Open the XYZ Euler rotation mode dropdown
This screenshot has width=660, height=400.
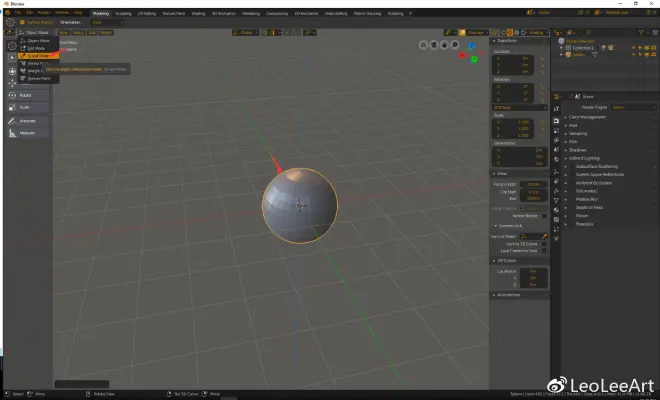pyautogui.click(x=520, y=108)
